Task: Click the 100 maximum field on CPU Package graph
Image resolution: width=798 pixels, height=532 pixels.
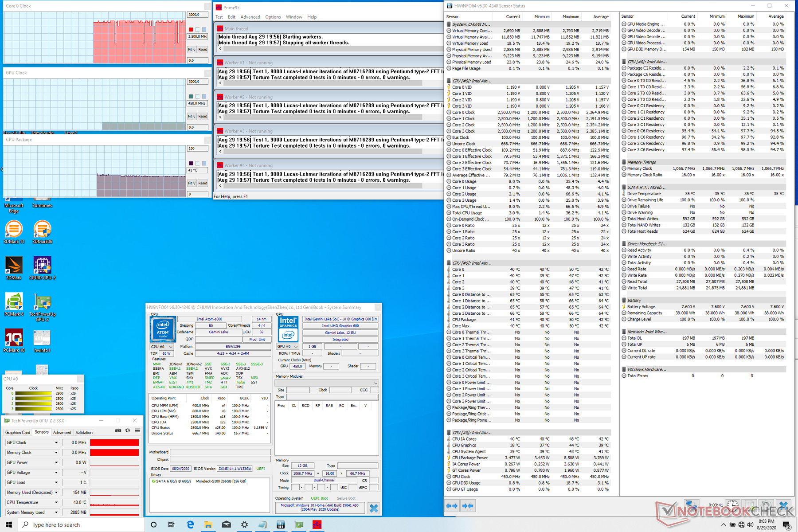Action: (197, 149)
